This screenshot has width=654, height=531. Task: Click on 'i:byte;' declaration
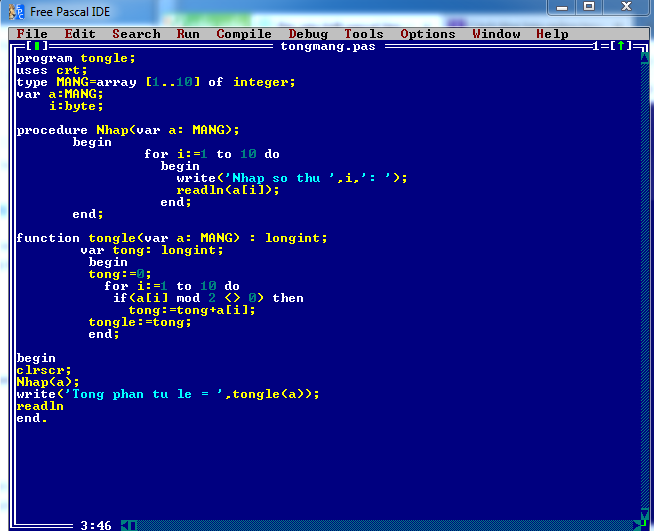(76, 106)
